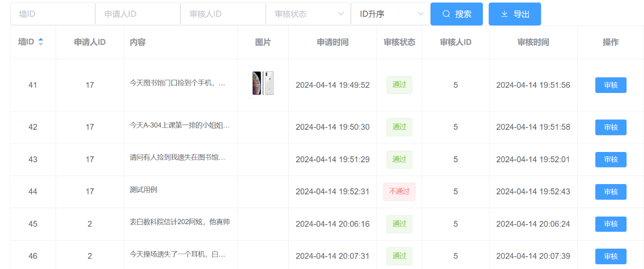Click the 申请人ID column header

(90, 42)
